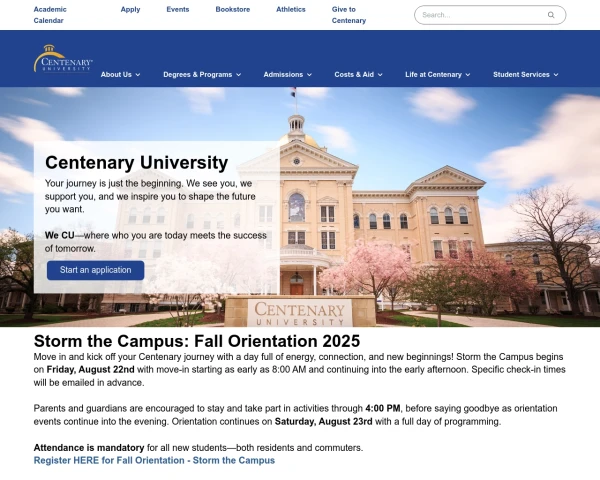Click the Centenary University logo

pyautogui.click(x=63, y=58)
